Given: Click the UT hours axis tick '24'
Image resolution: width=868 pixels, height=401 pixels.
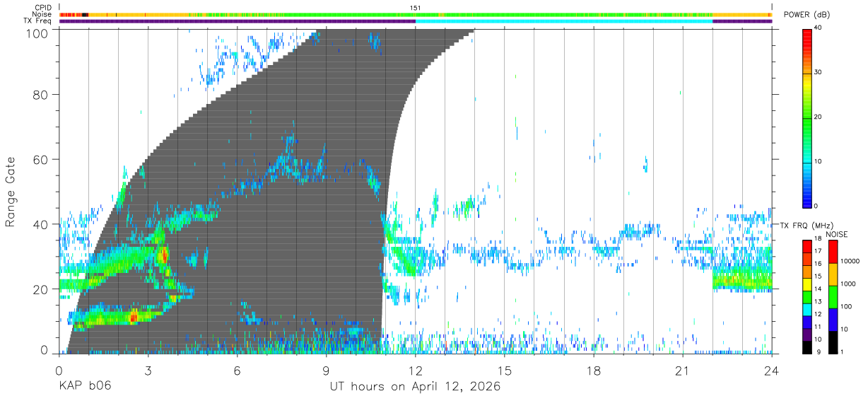Looking at the screenshot, I should (x=772, y=371).
